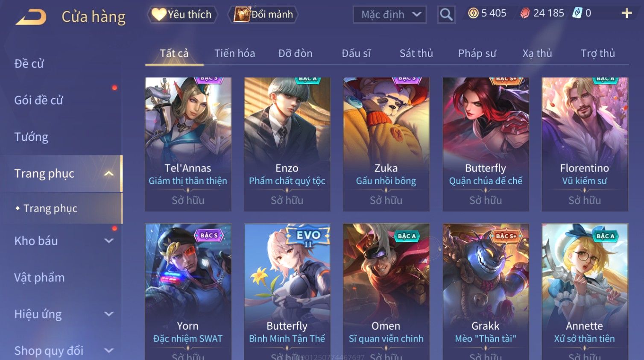Switch to the Sát thủ tab
This screenshot has width=644, height=360.
point(416,53)
